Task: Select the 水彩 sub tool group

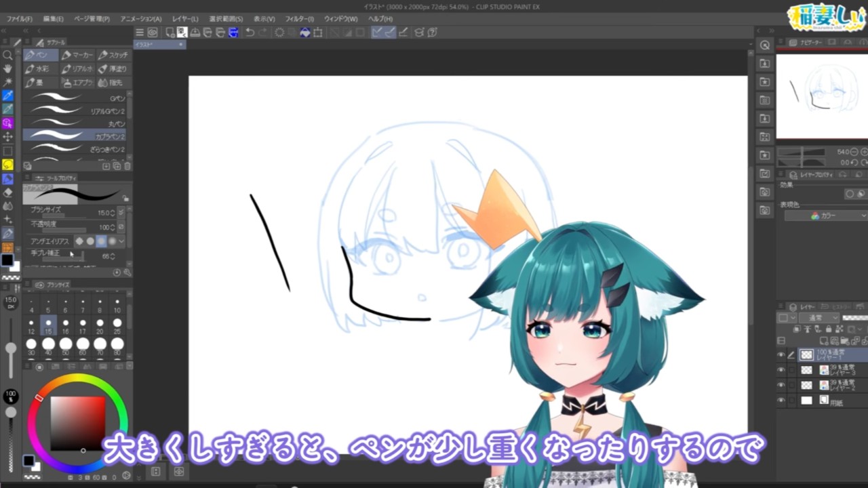Action: click(41, 68)
